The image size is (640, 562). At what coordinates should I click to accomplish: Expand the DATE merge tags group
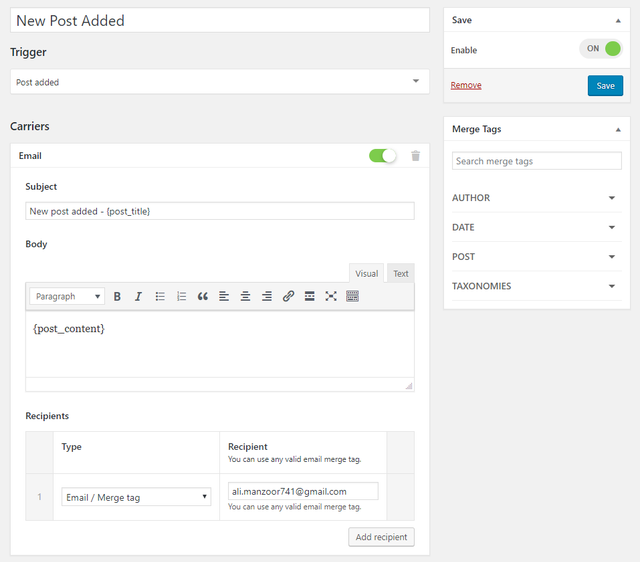(536, 227)
